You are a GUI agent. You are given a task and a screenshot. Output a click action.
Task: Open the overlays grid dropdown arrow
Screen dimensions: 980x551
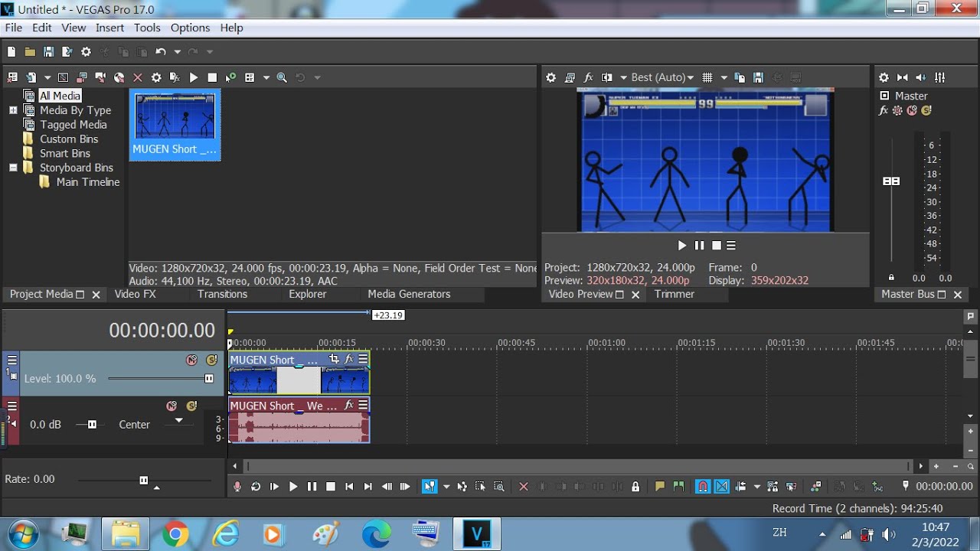(724, 77)
